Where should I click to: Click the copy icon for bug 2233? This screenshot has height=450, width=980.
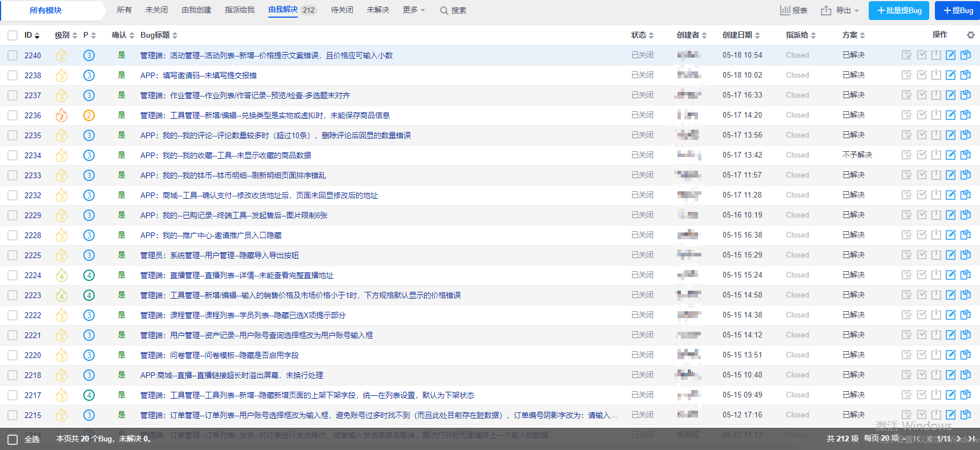965,175
